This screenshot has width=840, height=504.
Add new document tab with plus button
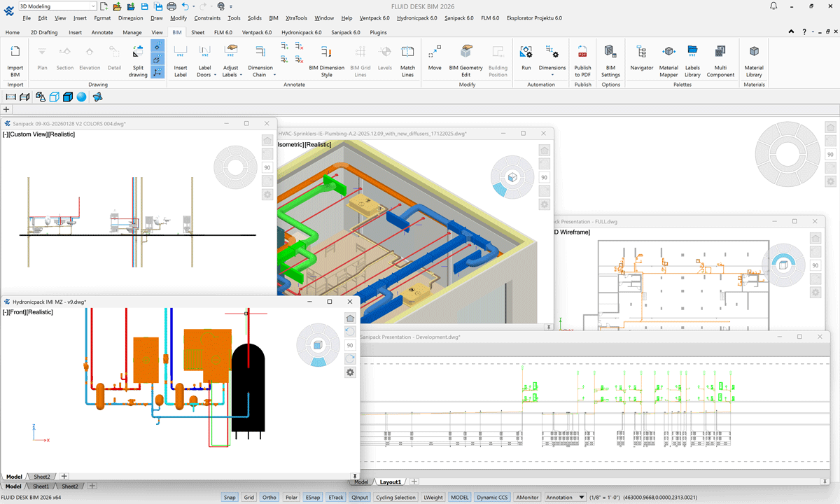click(6, 109)
